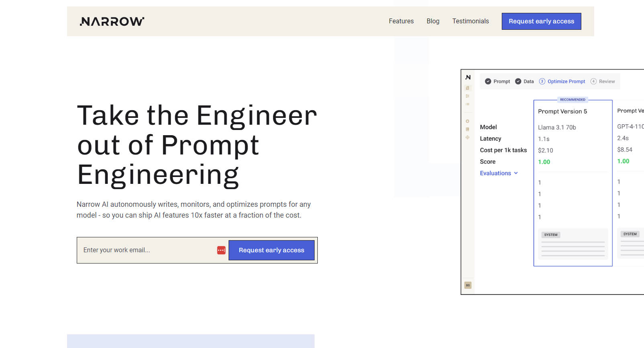
Task: Expand the Evaluations dropdown chevron
Action: (516, 173)
